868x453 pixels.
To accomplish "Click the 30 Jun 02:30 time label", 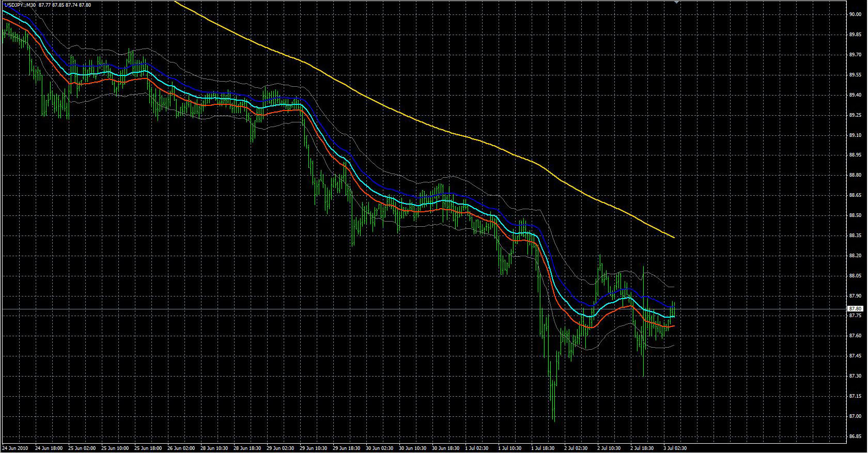I will click(380, 448).
